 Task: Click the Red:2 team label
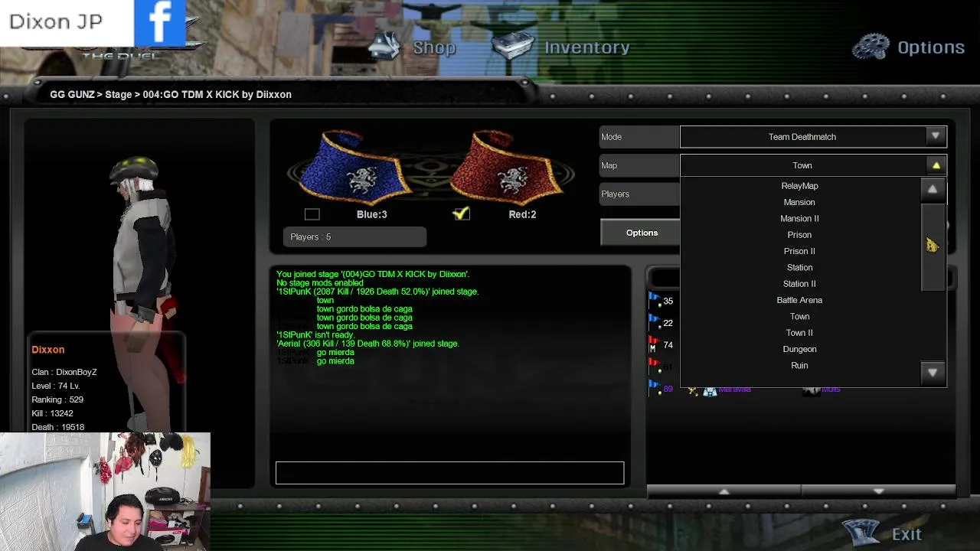(x=522, y=214)
